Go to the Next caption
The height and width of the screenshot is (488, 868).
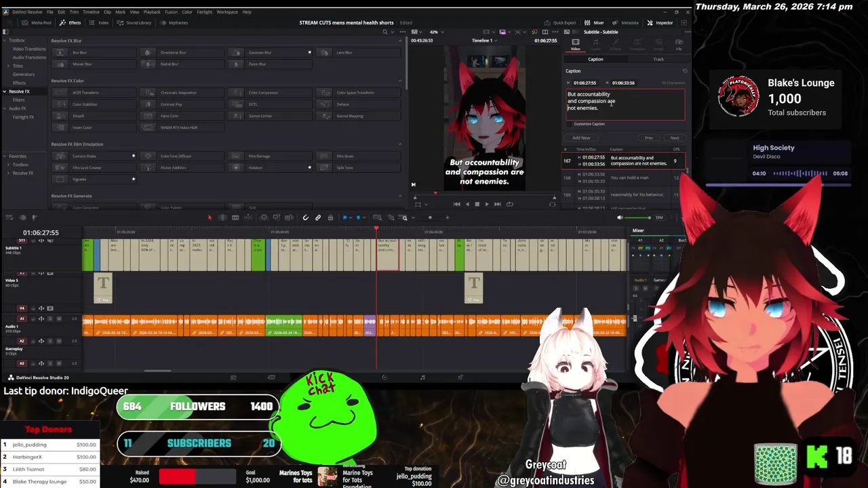click(x=675, y=138)
